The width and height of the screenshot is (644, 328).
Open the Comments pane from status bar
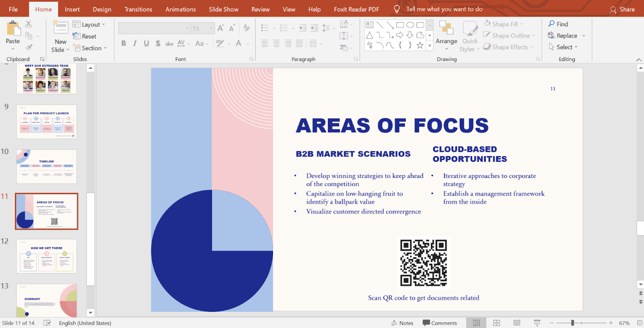pyautogui.click(x=440, y=323)
